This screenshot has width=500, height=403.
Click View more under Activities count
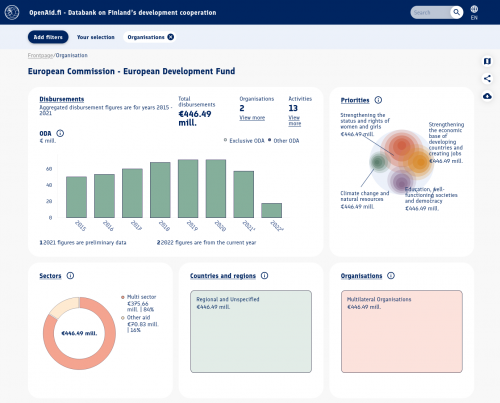tap(294, 120)
